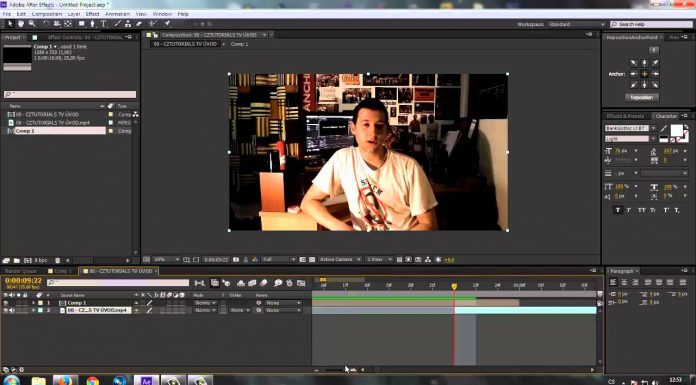Open the Animation menu
Viewport: 696px width, 385px height.
(x=117, y=14)
